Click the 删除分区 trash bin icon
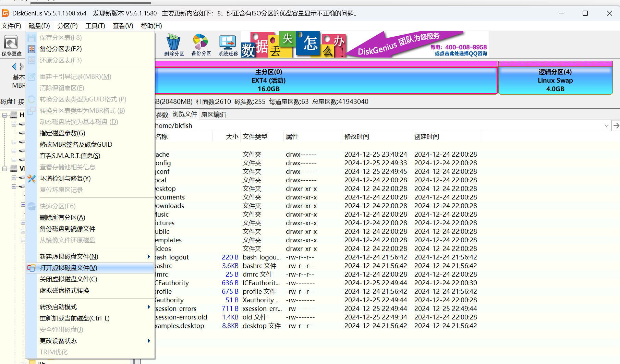This screenshot has width=620, height=364. 174,45
